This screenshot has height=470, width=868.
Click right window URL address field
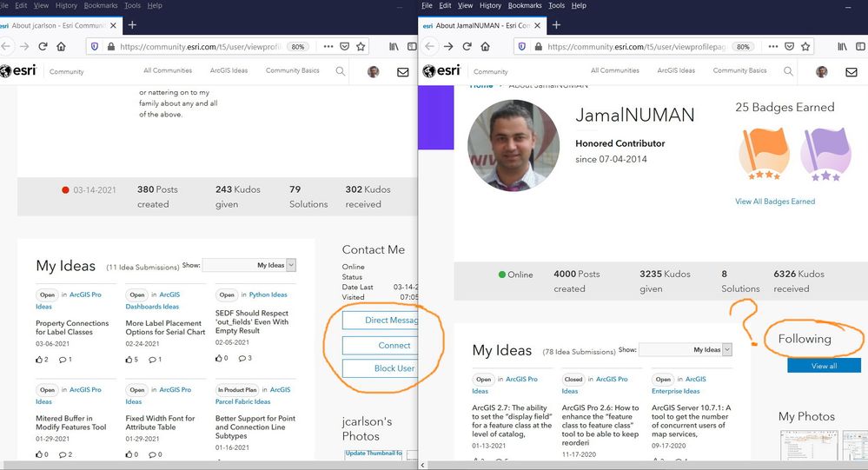point(636,47)
